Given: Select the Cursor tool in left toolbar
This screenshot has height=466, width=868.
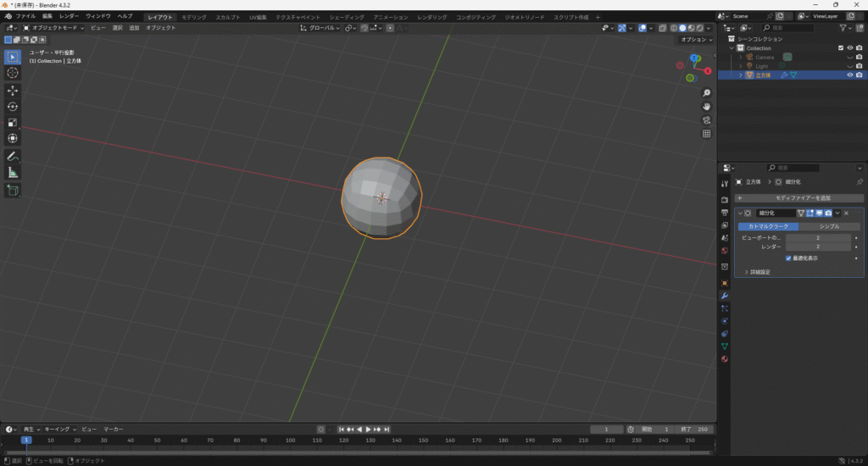Looking at the screenshot, I should 12,73.
